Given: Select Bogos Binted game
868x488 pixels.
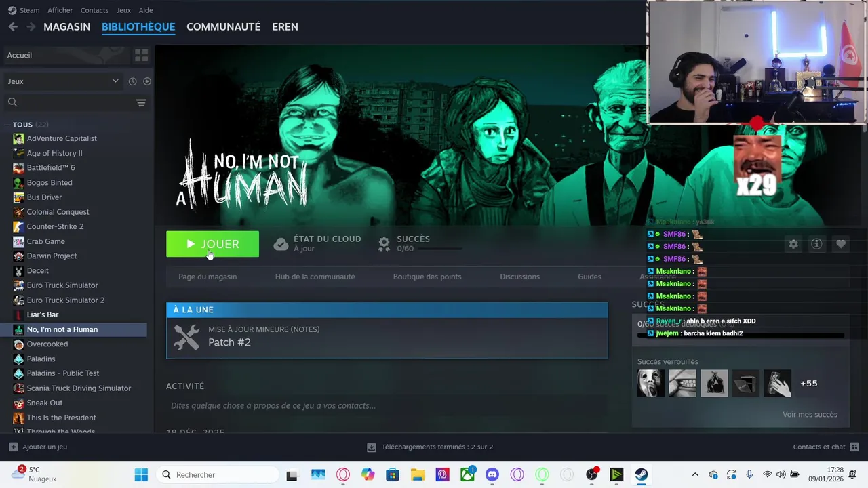Looking at the screenshot, I should [x=50, y=182].
